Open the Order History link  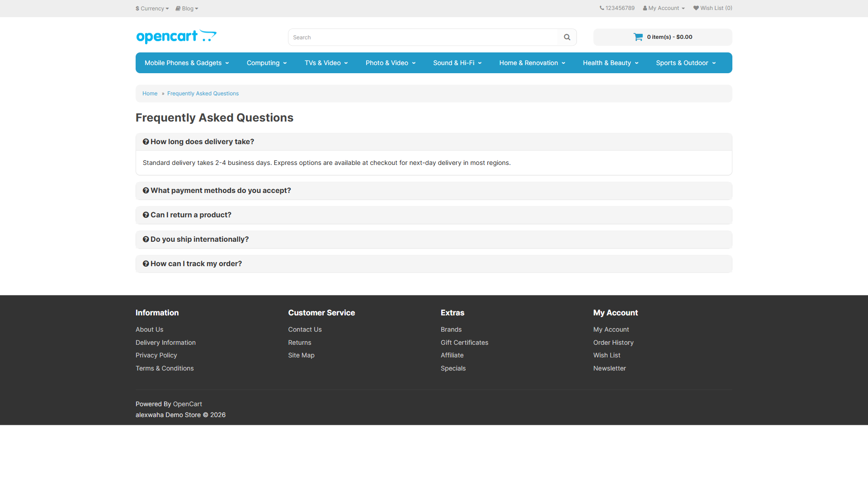[x=613, y=343]
